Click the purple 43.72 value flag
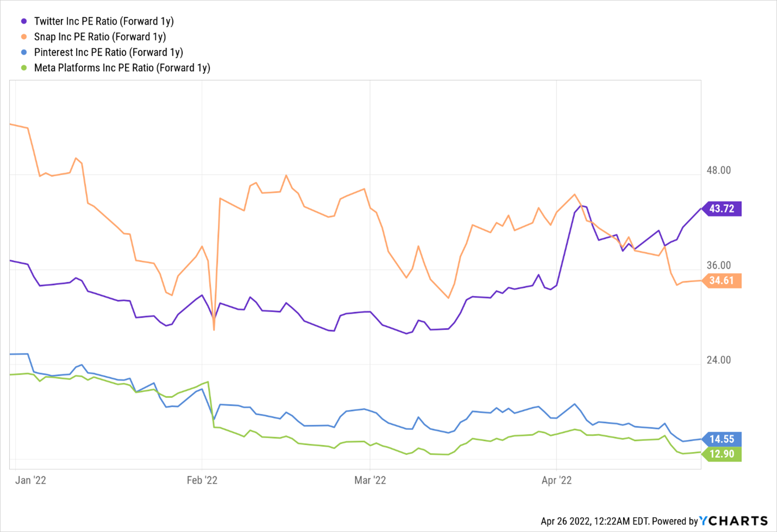The height and width of the screenshot is (532, 777). (x=722, y=208)
